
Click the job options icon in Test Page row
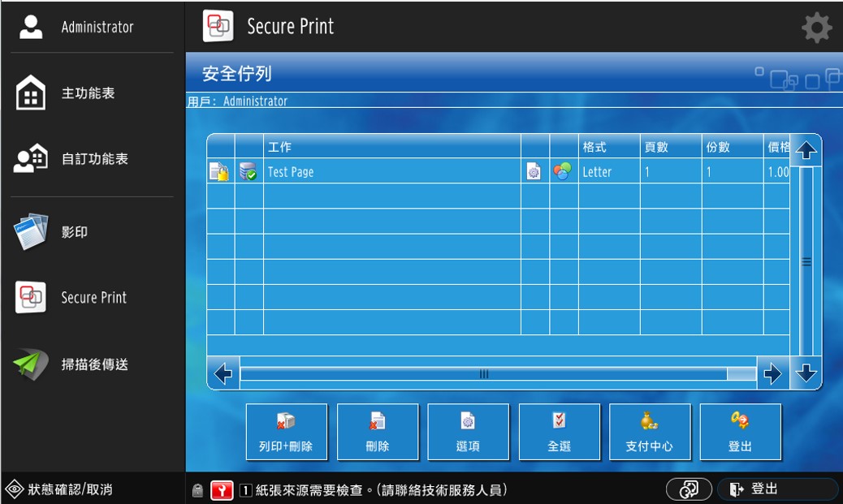534,171
